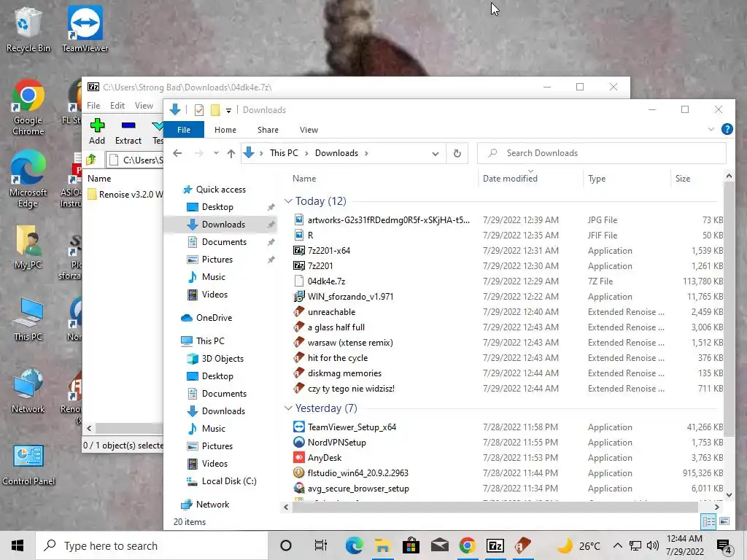Click the Extract icon in 7-Zip toolbar
This screenshot has width=747, height=560.
[x=128, y=125]
